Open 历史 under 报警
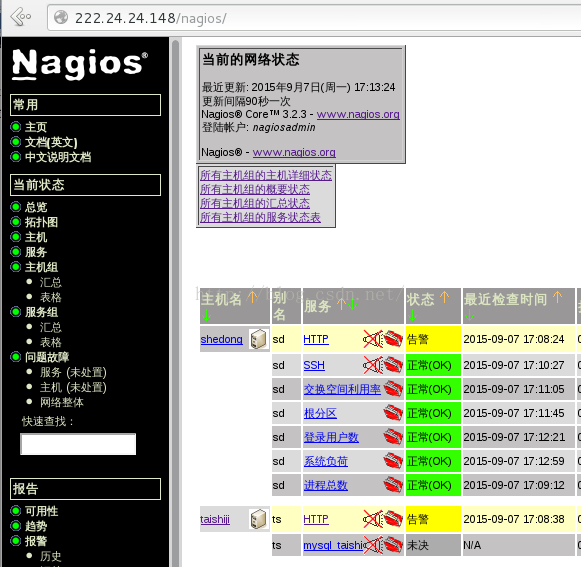Screen dimensions: 581x567 [x=51, y=556]
